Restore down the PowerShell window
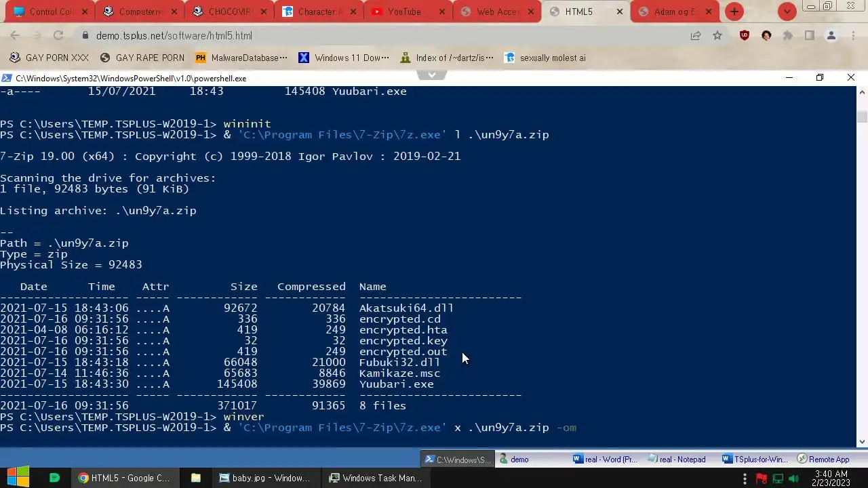The image size is (868, 488). [x=820, y=78]
